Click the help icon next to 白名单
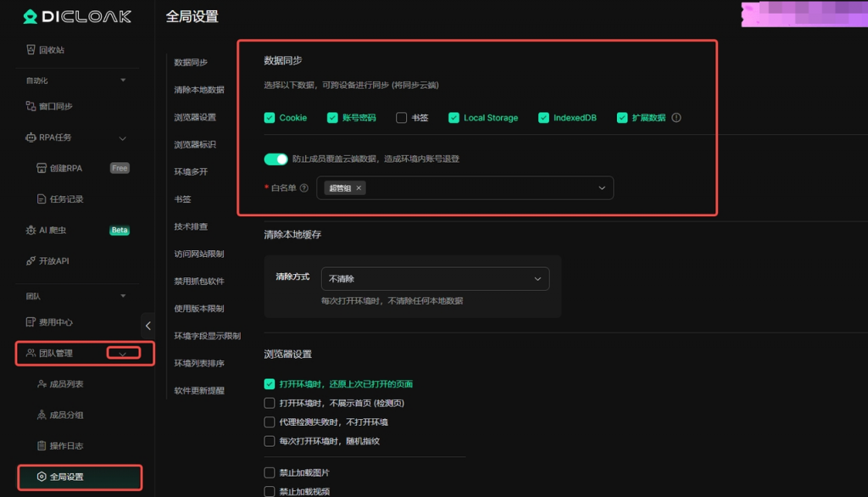The width and height of the screenshot is (868, 497). [304, 188]
